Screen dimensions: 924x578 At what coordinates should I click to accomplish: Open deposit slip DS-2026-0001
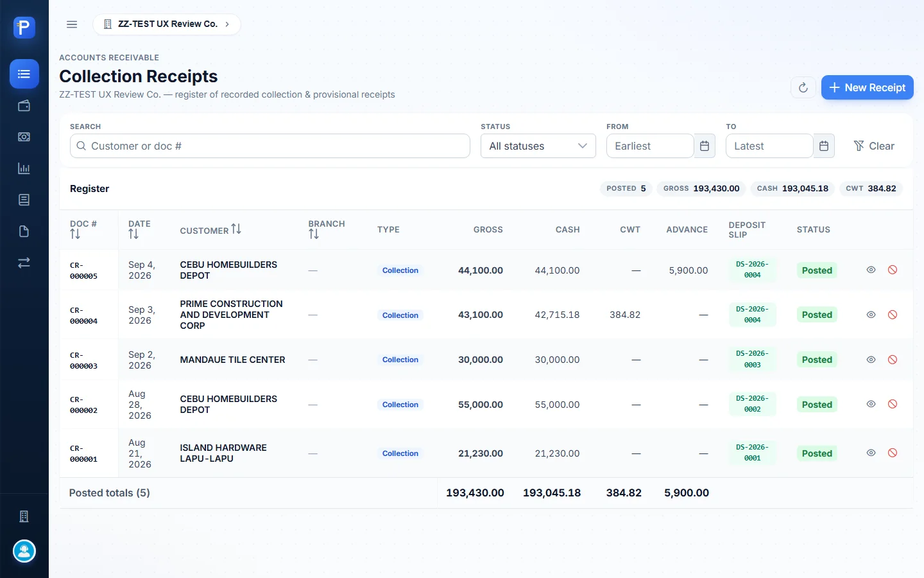point(752,453)
